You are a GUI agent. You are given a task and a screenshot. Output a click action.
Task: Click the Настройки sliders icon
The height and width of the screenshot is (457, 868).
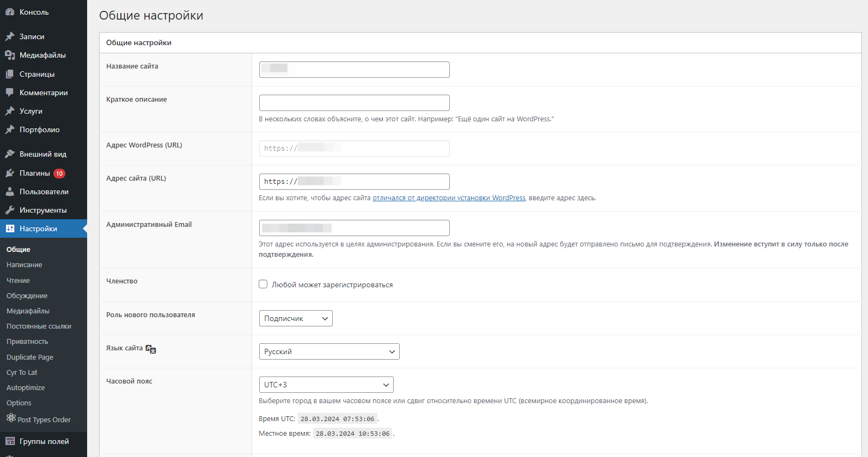pos(10,228)
